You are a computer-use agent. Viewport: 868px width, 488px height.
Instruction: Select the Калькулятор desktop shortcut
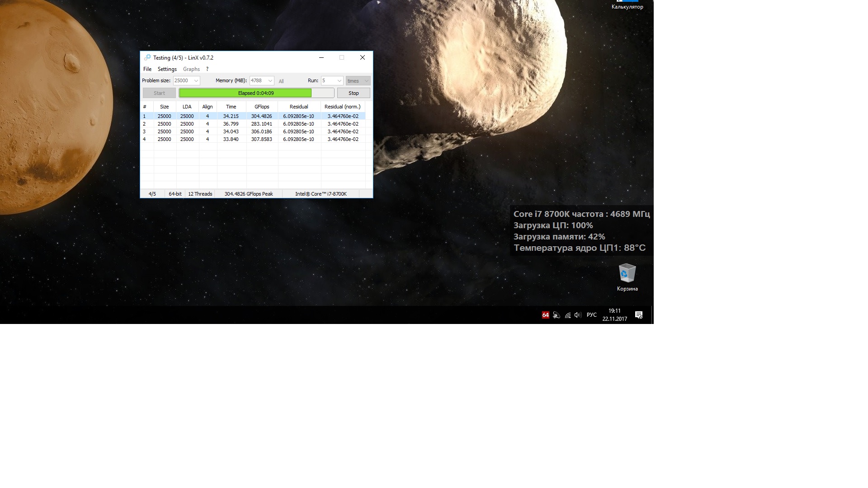click(x=627, y=5)
